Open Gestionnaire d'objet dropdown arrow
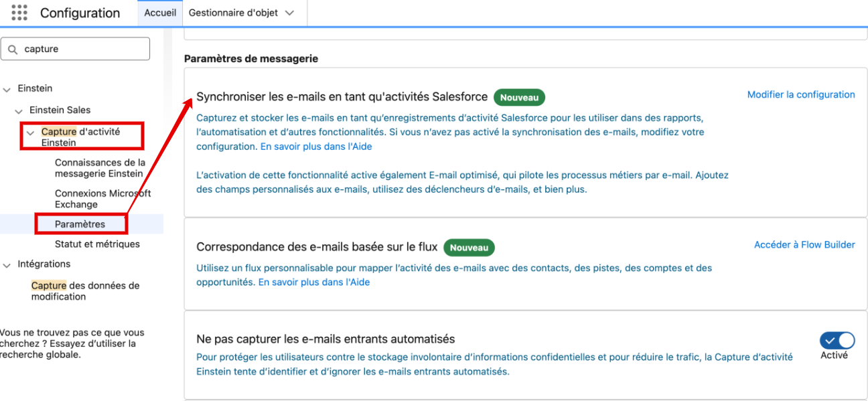The height and width of the screenshot is (401, 868). [289, 13]
